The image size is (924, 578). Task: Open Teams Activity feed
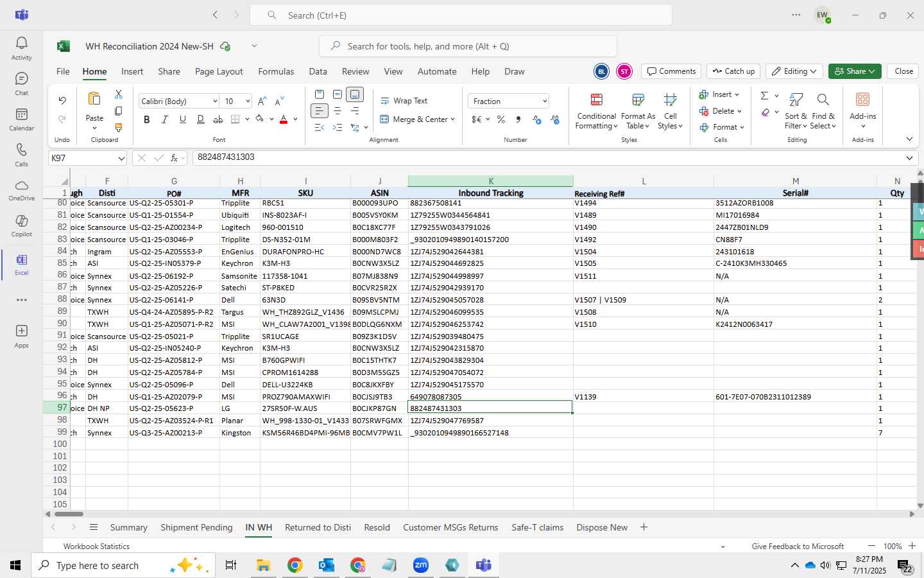pos(21,48)
